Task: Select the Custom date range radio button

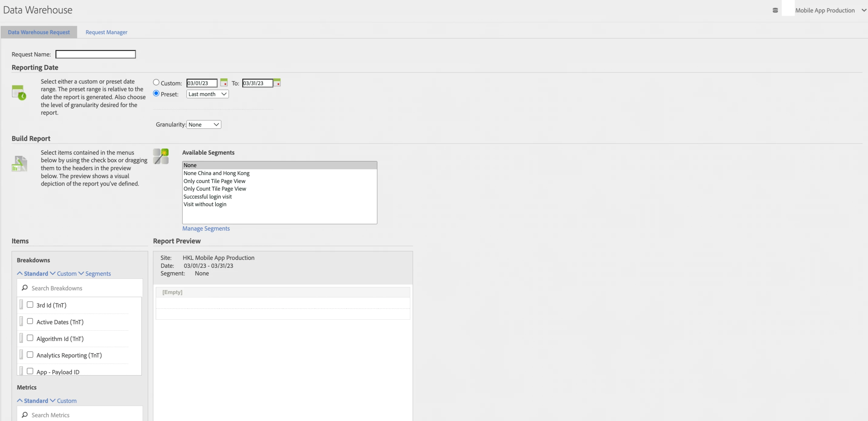Action: tap(156, 82)
